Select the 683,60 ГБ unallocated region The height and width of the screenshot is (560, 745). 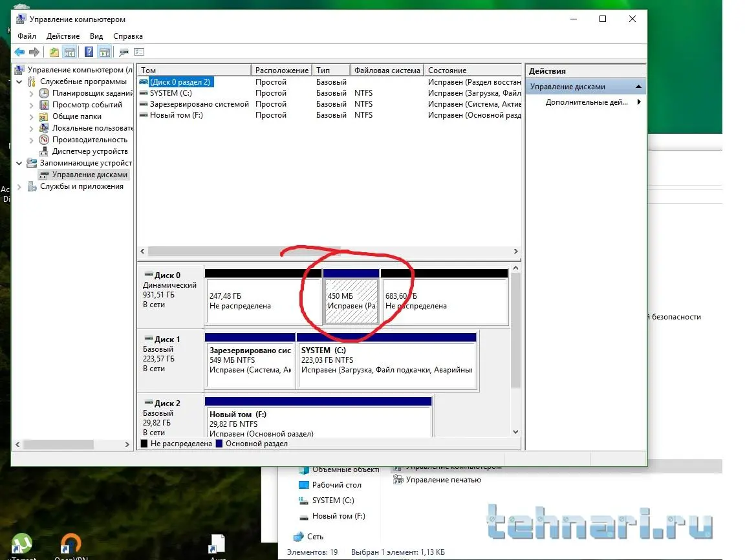click(445, 297)
